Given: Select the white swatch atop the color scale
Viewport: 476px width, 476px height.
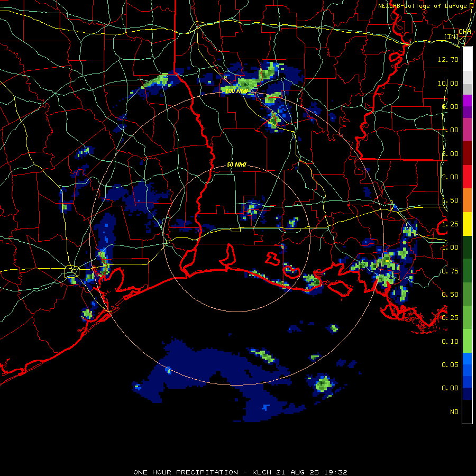Looking at the screenshot, I should pos(467,59).
